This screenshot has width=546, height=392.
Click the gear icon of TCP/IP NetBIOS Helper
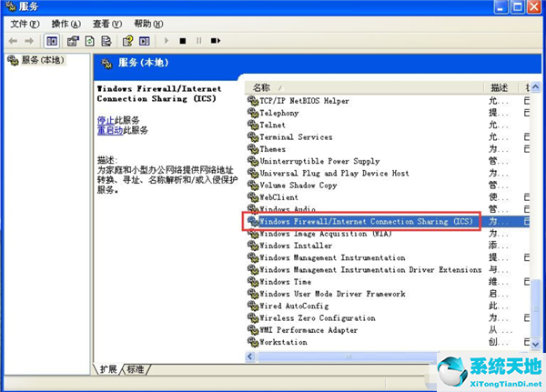pyautogui.click(x=253, y=101)
